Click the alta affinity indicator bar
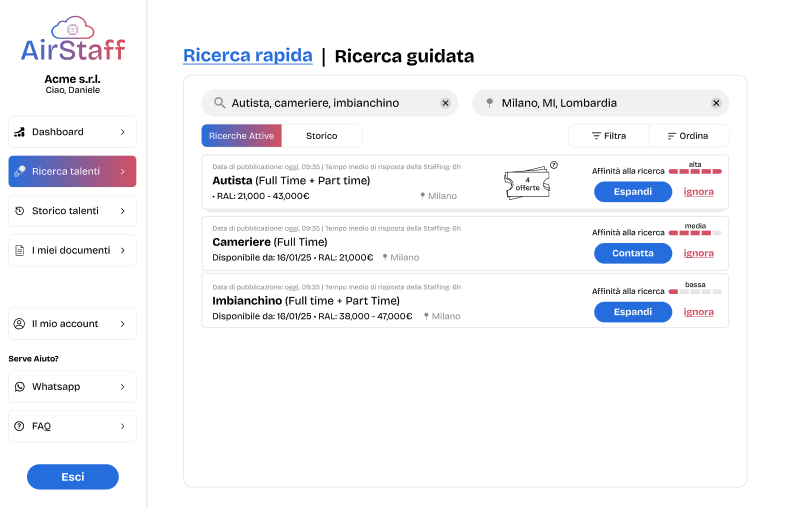Image resolution: width=787 pixels, height=508 pixels. tap(695, 172)
